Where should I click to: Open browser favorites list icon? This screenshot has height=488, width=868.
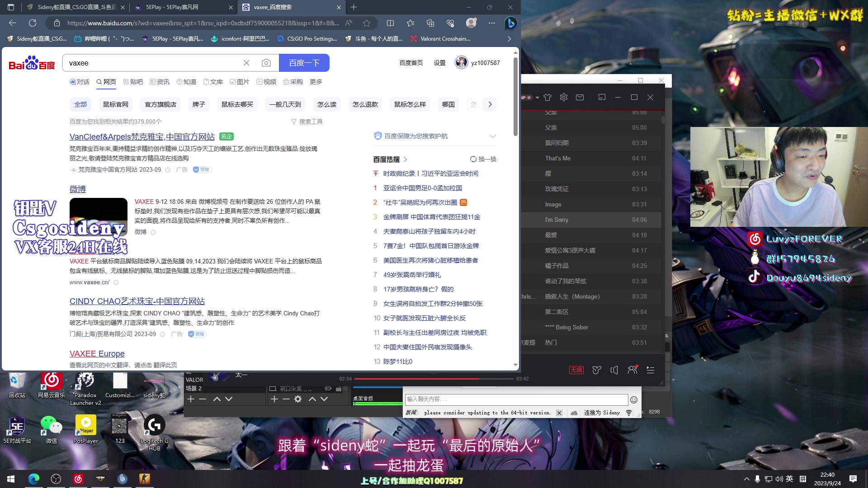pos(410,23)
